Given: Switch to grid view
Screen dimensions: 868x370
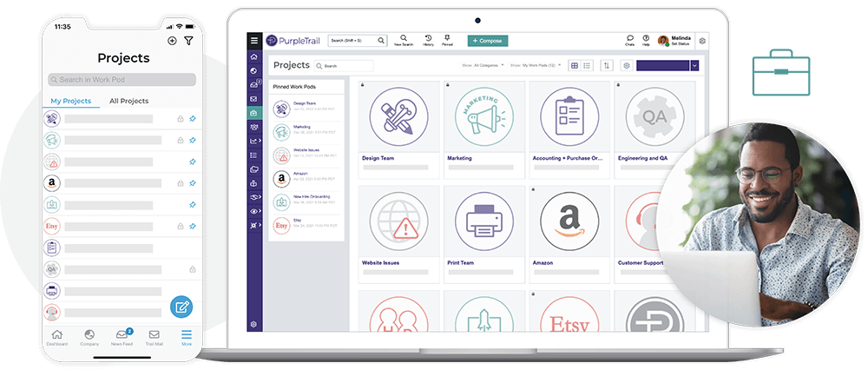Looking at the screenshot, I should click(x=575, y=65).
